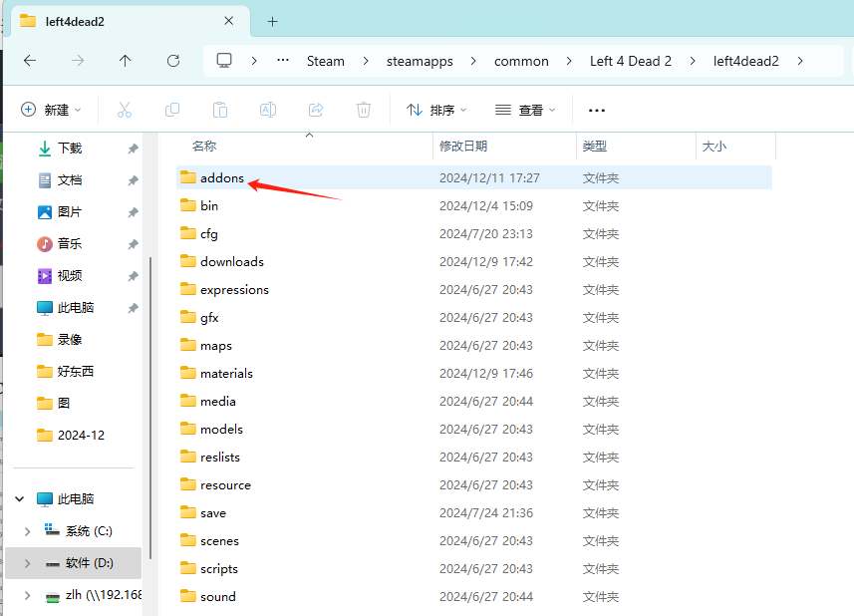Click the downloads folder icon
Screen dimensions: 854x616
tap(188, 261)
